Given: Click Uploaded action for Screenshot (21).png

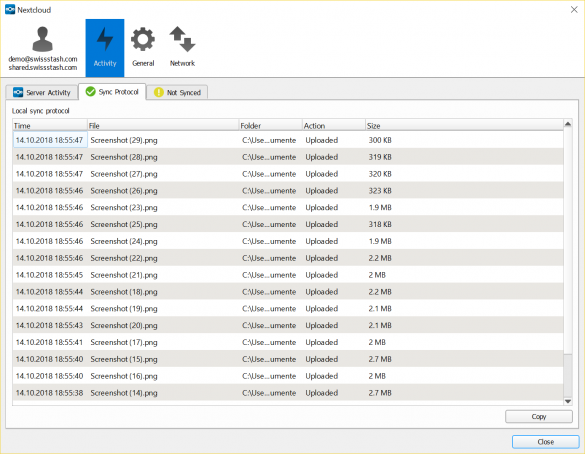Looking at the screenshot, I should pyautogui.click(x=322, y=275).
